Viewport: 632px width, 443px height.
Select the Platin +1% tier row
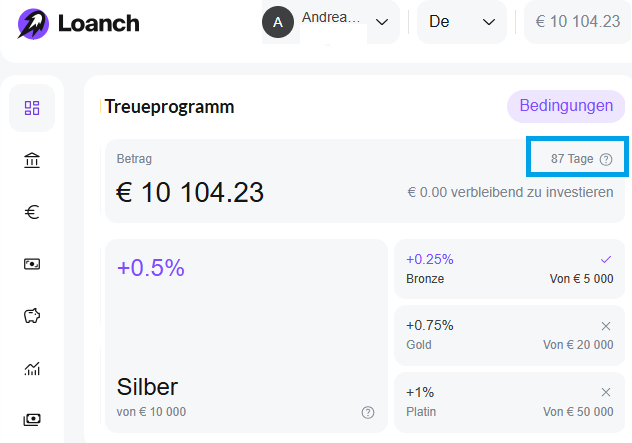509,402
